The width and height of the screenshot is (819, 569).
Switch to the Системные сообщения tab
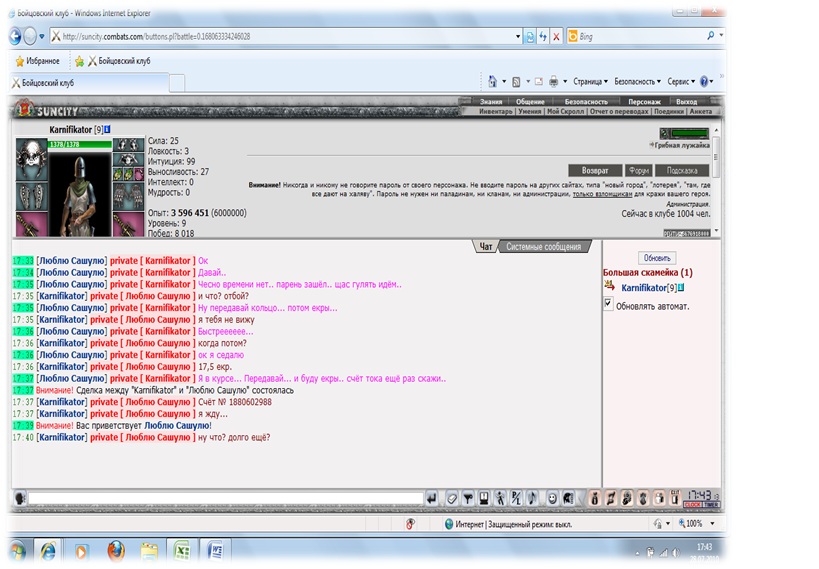click(x=543, y=247)
